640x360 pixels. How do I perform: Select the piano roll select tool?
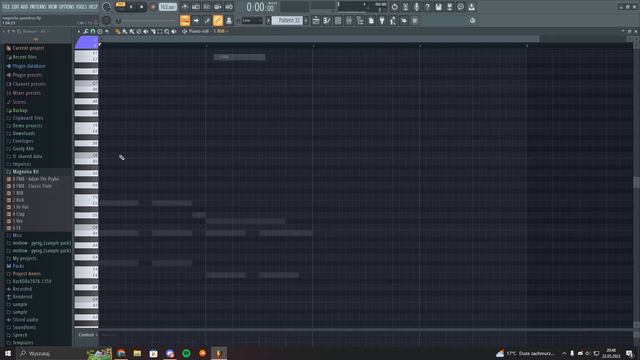pyautogui.click(x=160, y=31)
